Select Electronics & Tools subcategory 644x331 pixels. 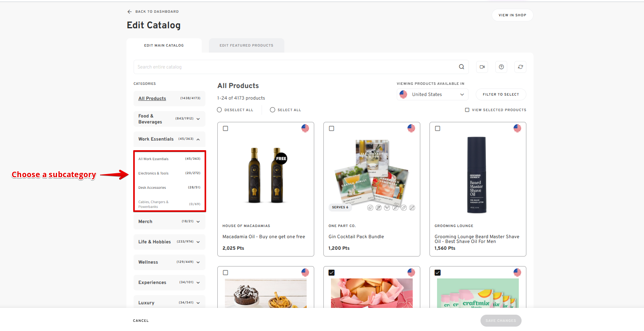(154, 173)
